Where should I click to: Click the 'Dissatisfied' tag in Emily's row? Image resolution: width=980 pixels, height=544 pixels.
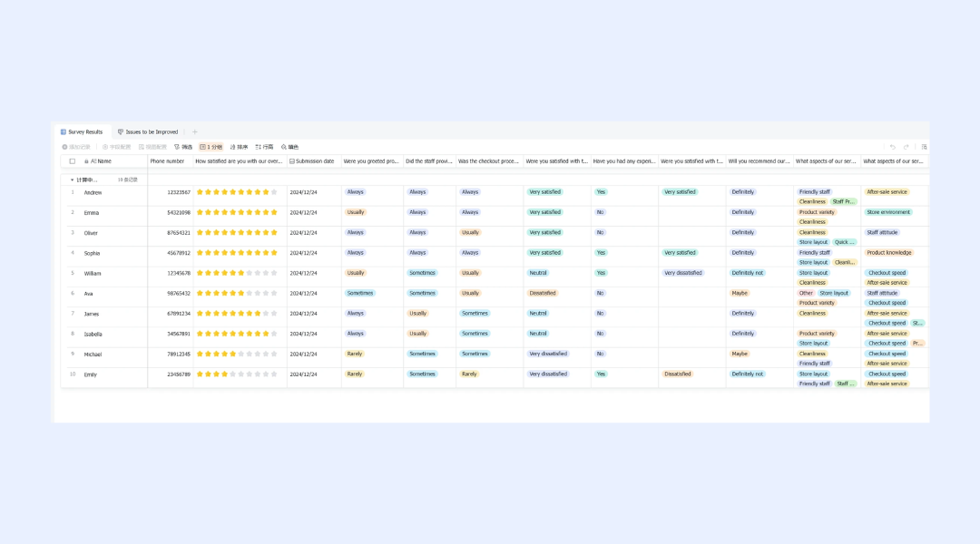point(678,374)
